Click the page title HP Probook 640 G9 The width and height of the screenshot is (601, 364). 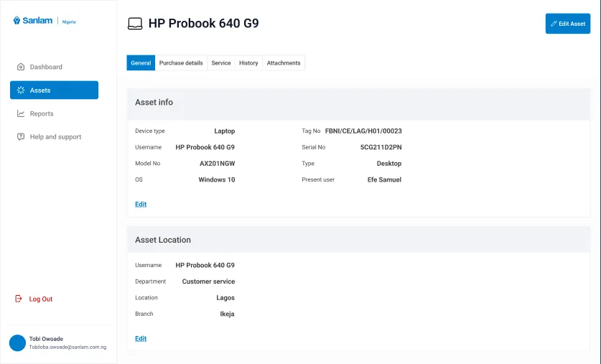point(203,24)
